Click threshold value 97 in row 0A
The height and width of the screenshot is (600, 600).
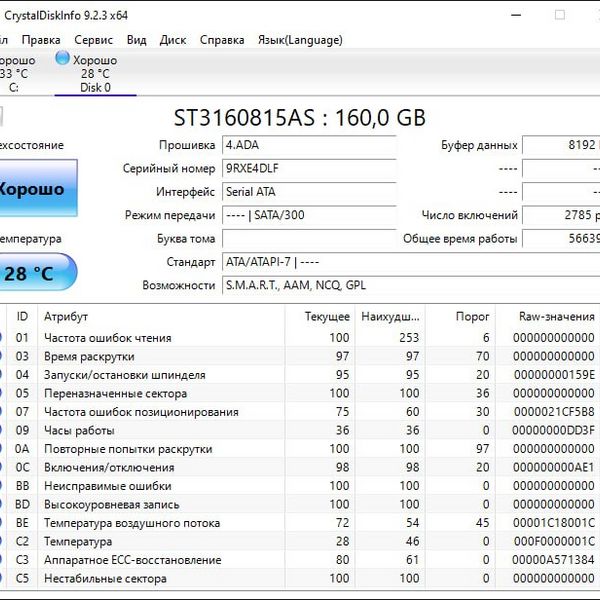(483, 449)
